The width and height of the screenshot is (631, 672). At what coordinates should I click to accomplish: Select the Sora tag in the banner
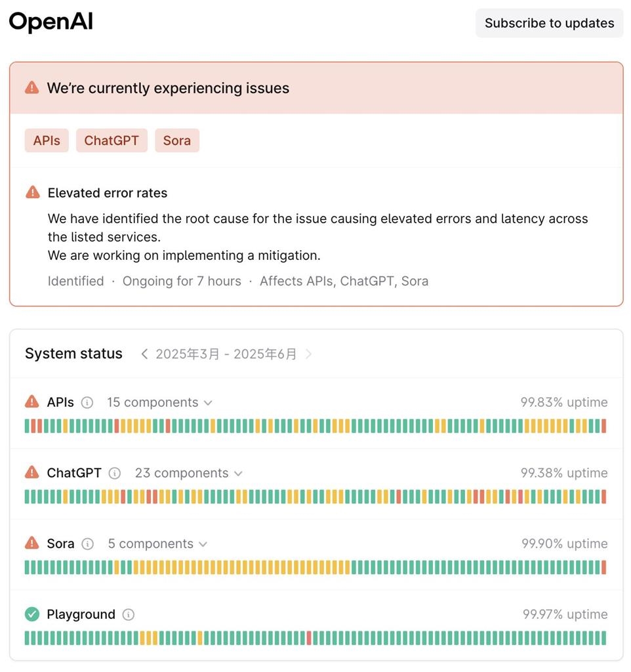pyautogui.click(x=177, y=140)
